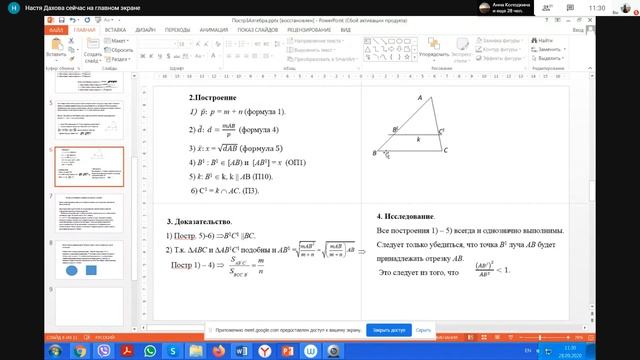Click the Italic (К) formatting button
640x360 pixels.
pos(151,56)
